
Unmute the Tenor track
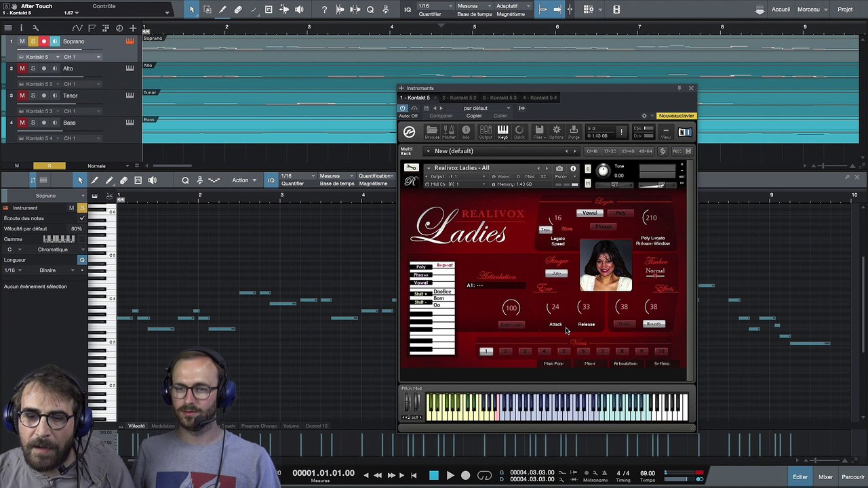click(22, 96)
